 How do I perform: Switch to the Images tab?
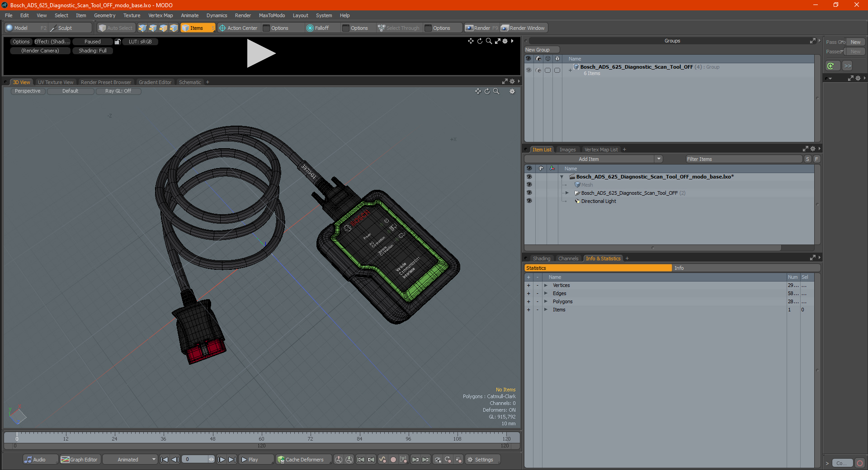click(567, 150)
